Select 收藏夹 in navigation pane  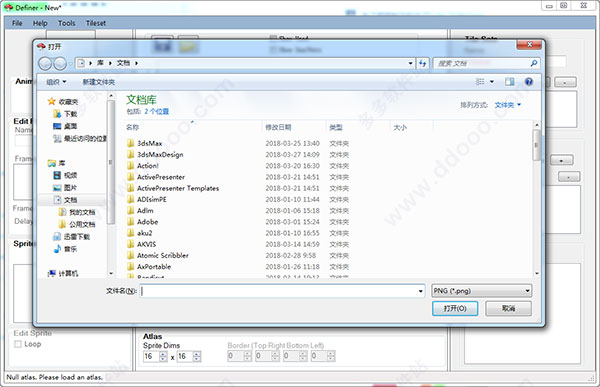click(63, 101)
